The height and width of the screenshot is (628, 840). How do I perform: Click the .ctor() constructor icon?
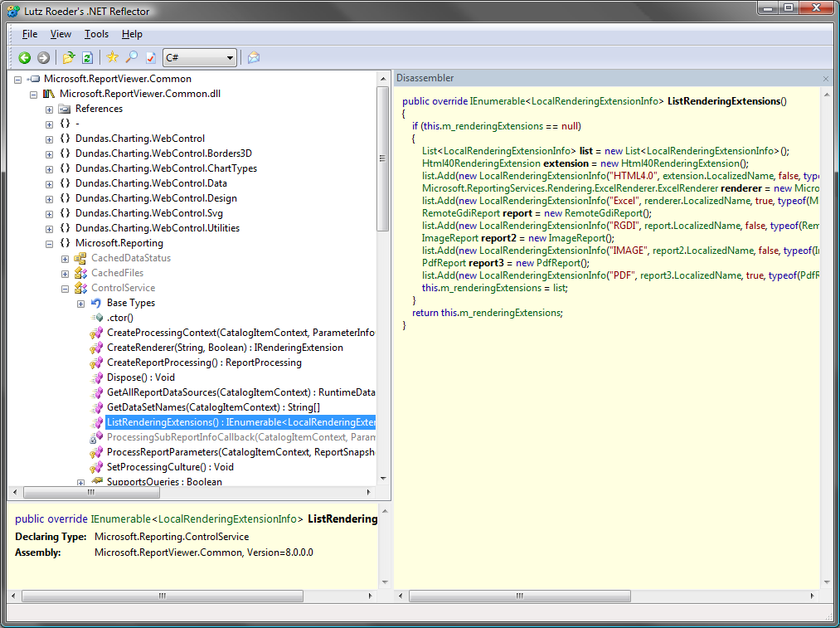click(97, 318)
